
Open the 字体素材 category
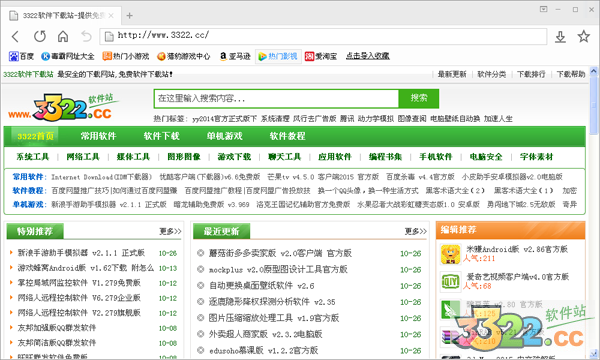pyautogui.click(x=536, y=157)
